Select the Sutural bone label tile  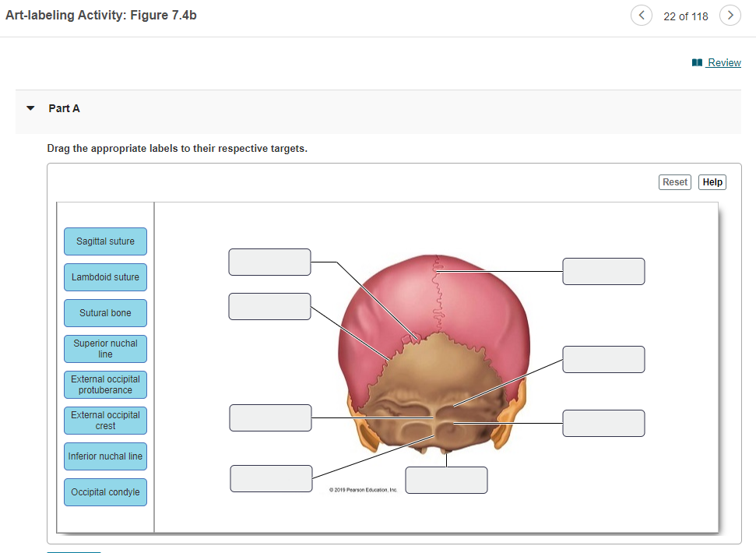(x=105, y=313)
